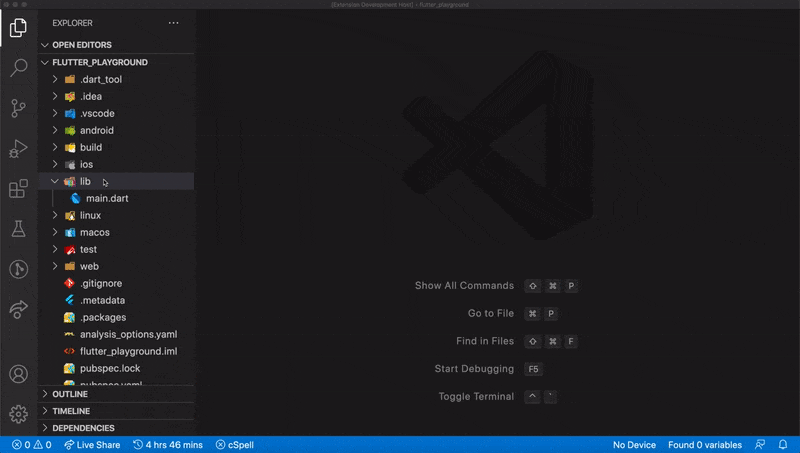800x453 pixels.
Task: Collapse the lib folder
Action: (x=116, y=181)
